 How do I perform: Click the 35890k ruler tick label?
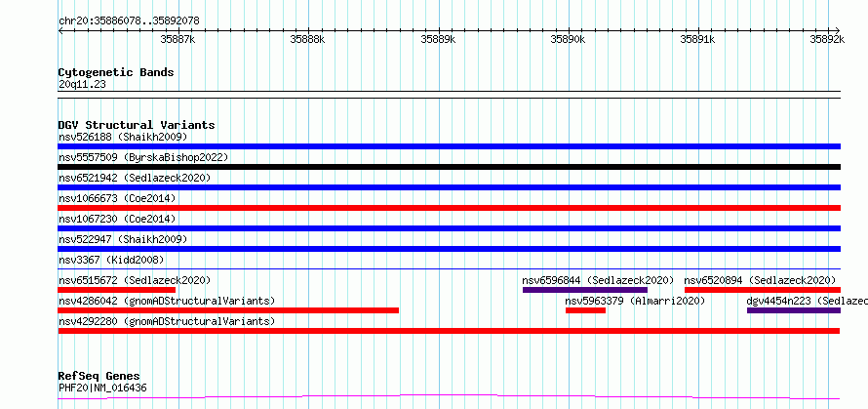(x=568, y=39)
